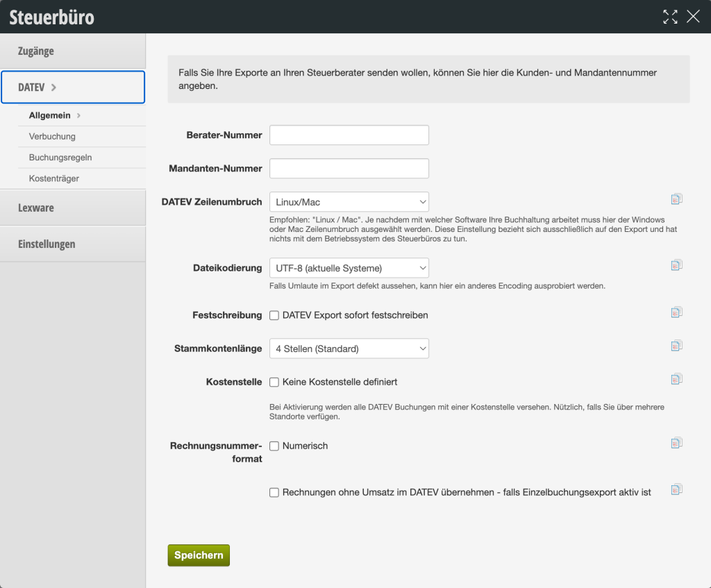Open the Zugänge sidebar section
Screen dimensions: 711x588
72,51
